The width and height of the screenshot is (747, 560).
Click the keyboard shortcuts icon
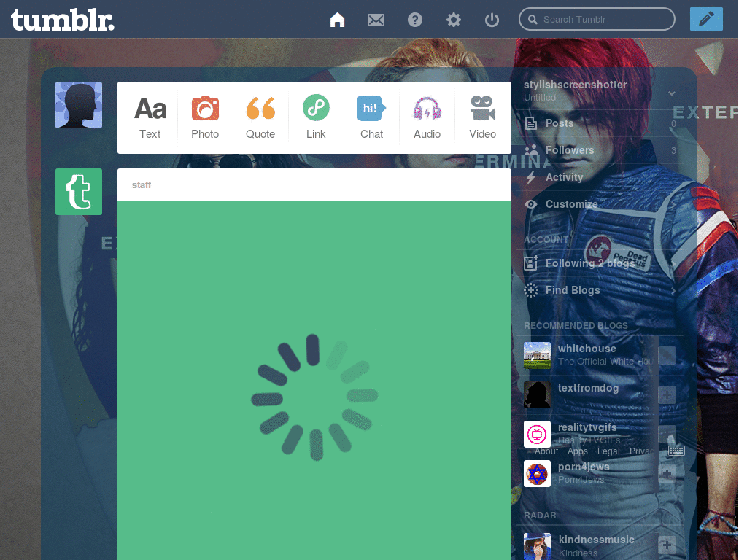tap(676, 451)
